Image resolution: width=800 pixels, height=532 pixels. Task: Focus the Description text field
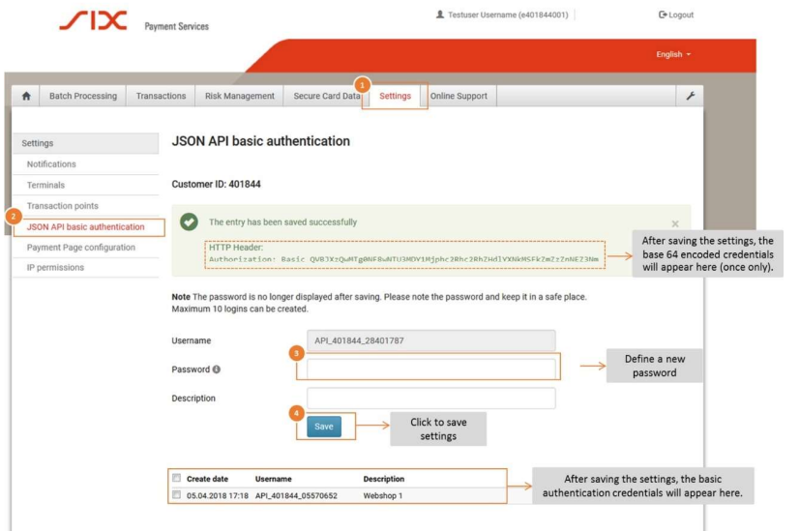431,399
